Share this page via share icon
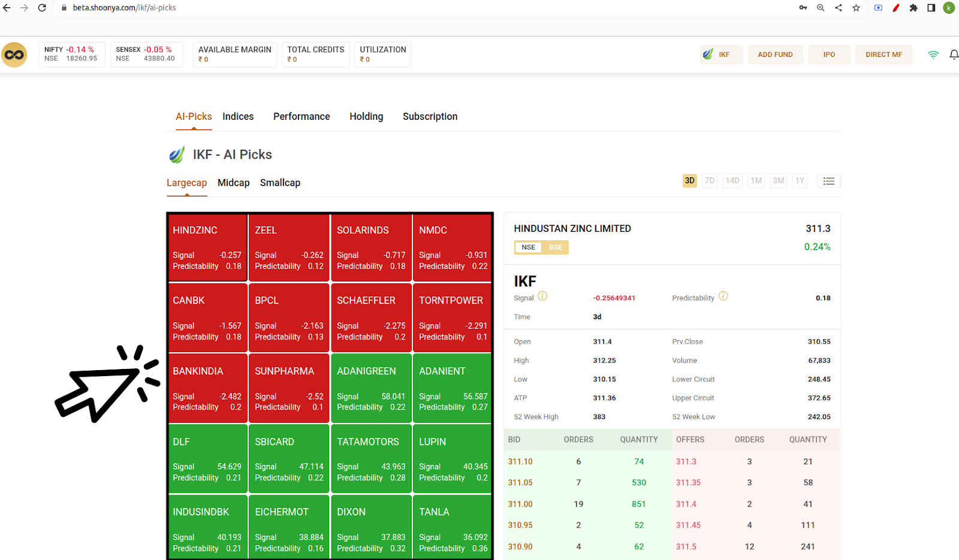 [x=839, y=8]
